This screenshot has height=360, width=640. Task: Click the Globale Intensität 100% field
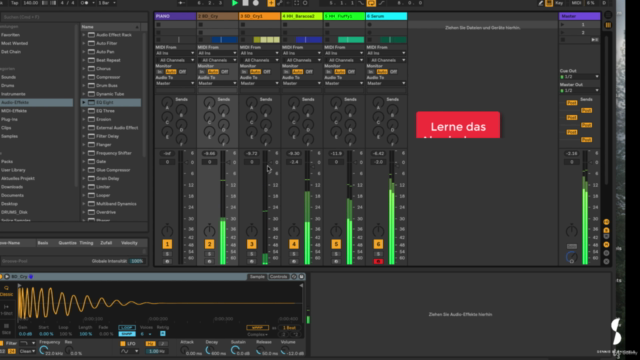point(137,261)
